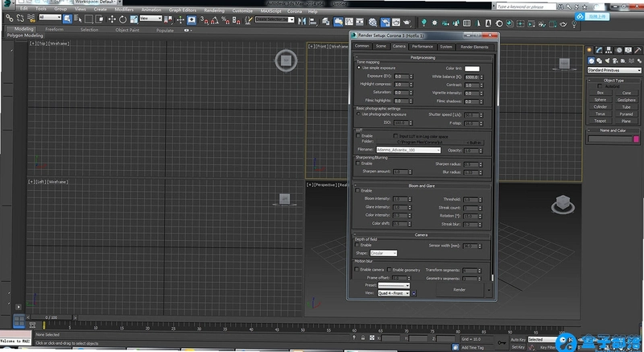The width and height of the screenshot is (644, 352).
Task: Toggle the Angle Snap icon
Action: [215, 19]
